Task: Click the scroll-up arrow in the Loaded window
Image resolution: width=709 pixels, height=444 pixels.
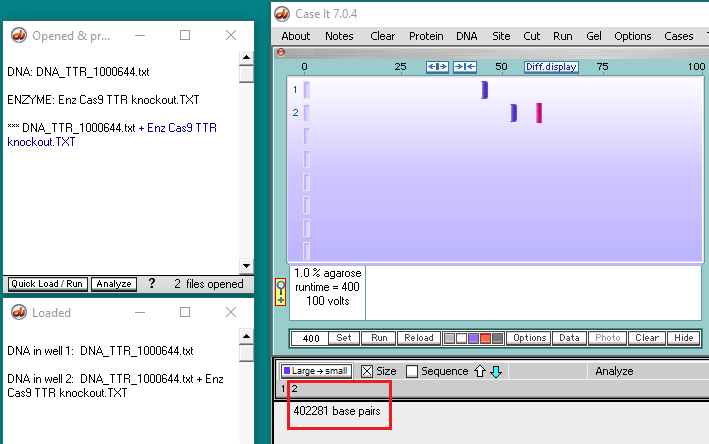Action: click(x=246, y=336)
